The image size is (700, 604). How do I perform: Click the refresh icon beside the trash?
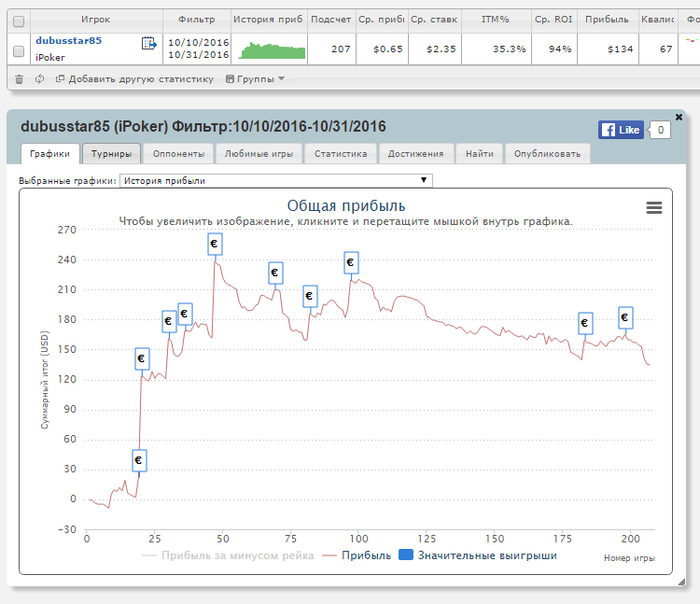click(x=40, y=79)
